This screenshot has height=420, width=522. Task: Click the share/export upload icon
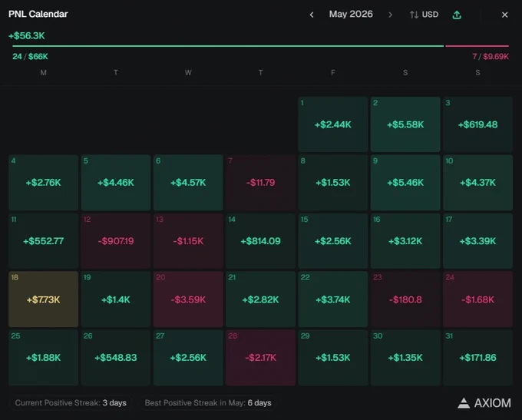tap(457, 15)
